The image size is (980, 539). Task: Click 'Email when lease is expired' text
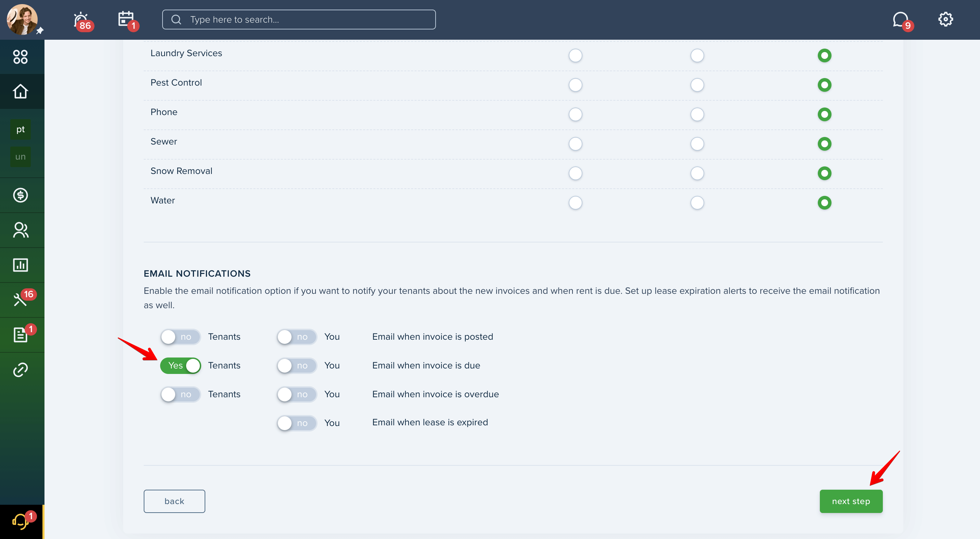[430, 423]
